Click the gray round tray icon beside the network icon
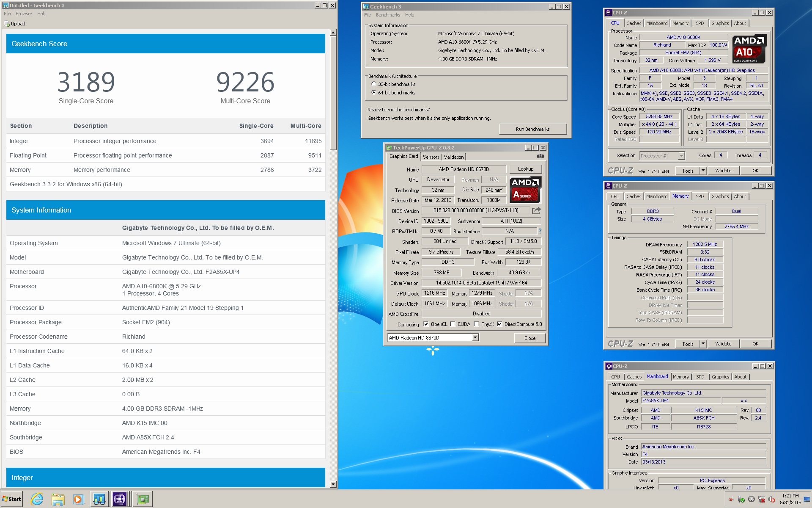The width and height of the screenshot is (812, 508). tap(752, 499)
